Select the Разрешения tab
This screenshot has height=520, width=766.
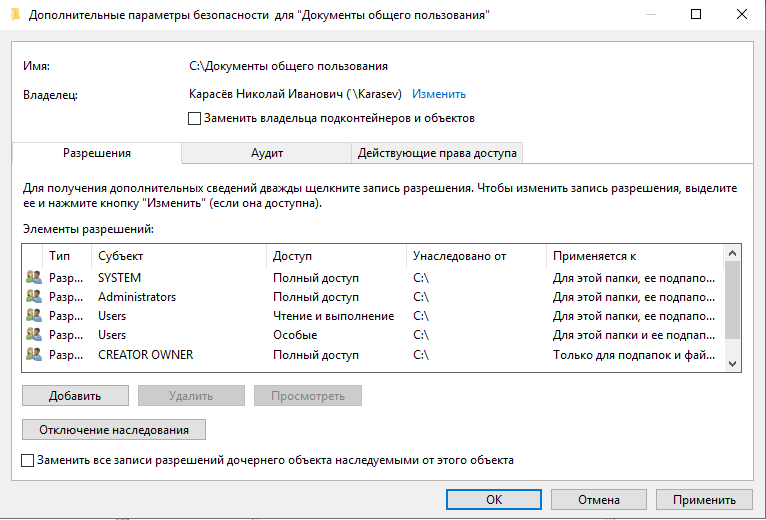97,153
